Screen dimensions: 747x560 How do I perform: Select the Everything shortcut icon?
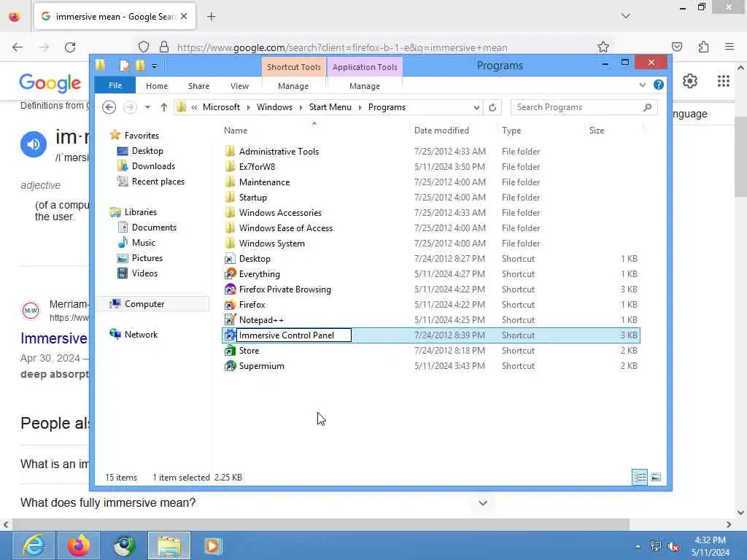pos(230,274)
